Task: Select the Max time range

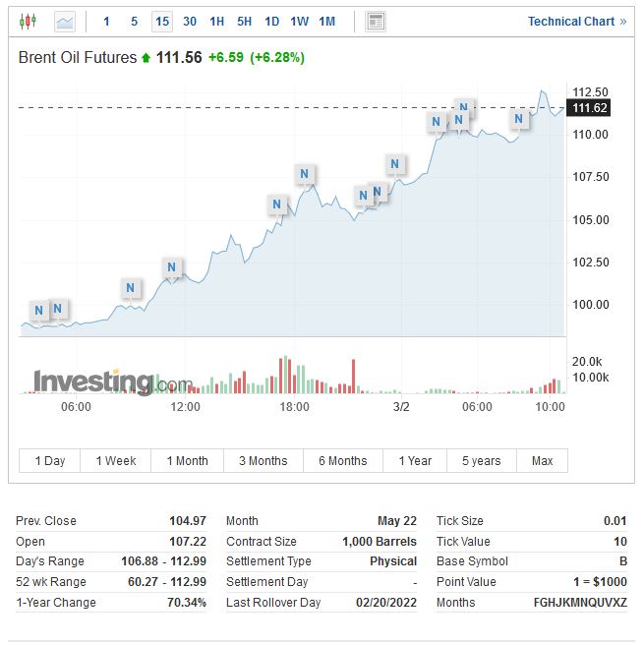Action: (x=542, y=460)
